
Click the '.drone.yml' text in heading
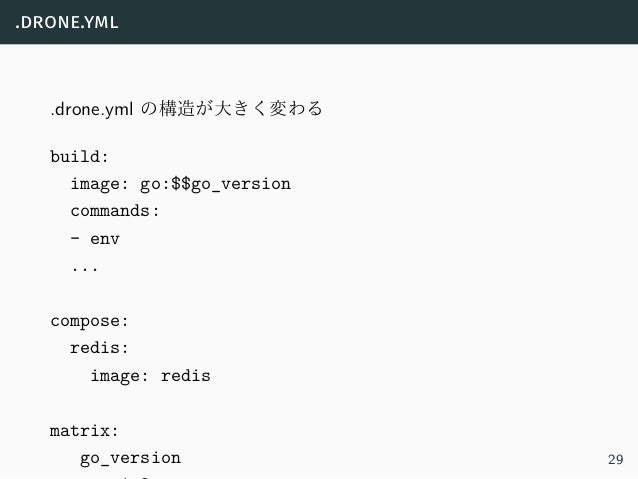[92, 109]
